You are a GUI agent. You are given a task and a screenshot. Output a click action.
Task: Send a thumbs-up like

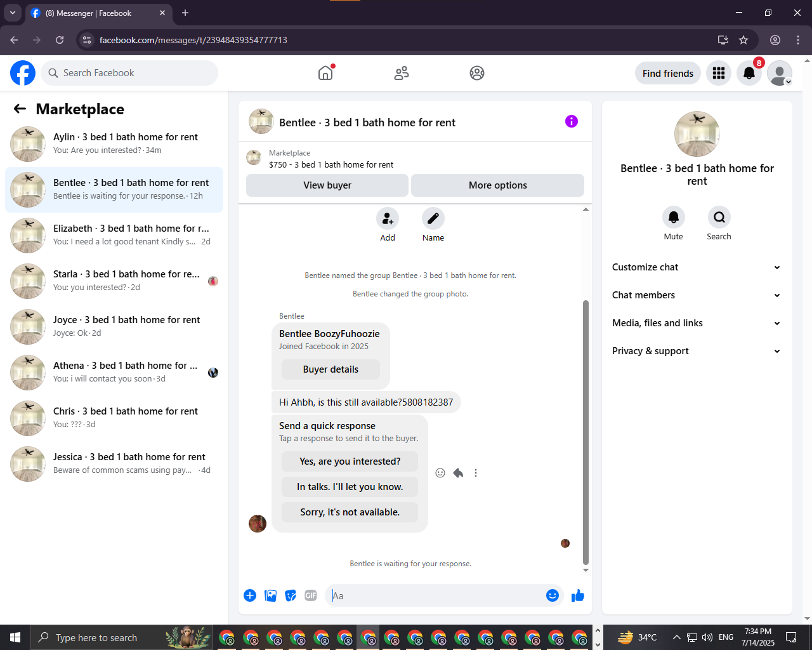[x=578, y=595]
